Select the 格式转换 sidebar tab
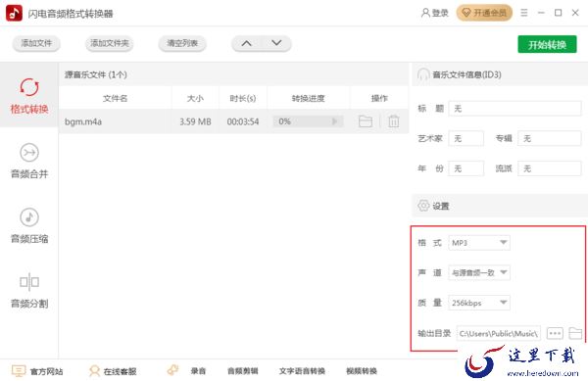The image size is (588, 381). (29, 95)
